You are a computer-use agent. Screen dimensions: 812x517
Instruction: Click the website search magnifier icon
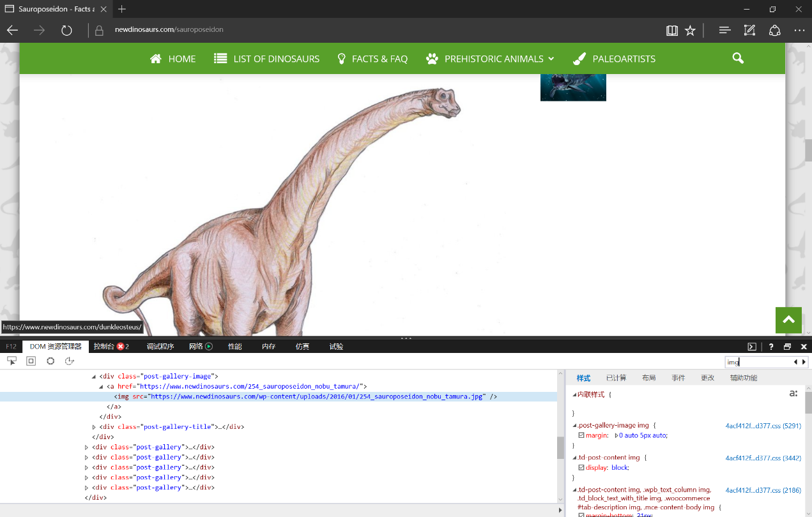[x=738, y=59]
